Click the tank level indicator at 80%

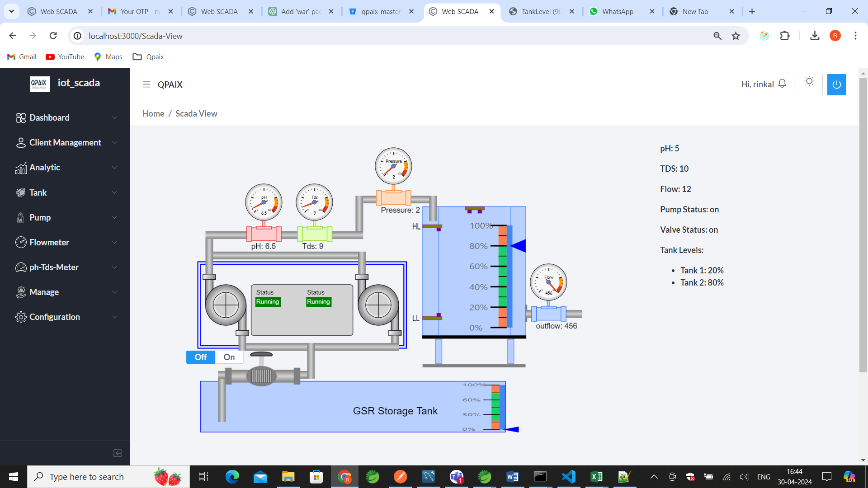[x=518, y=246]
